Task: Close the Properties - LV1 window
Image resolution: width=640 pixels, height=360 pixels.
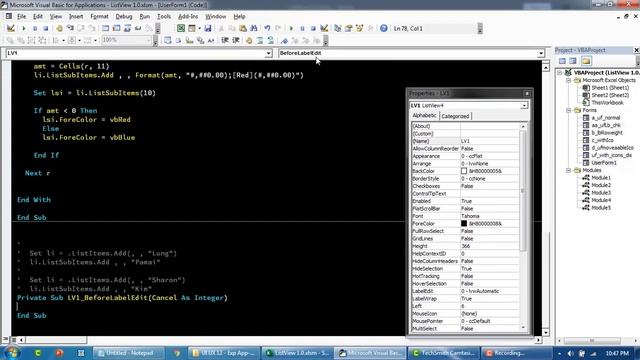Action: (527, 93)
